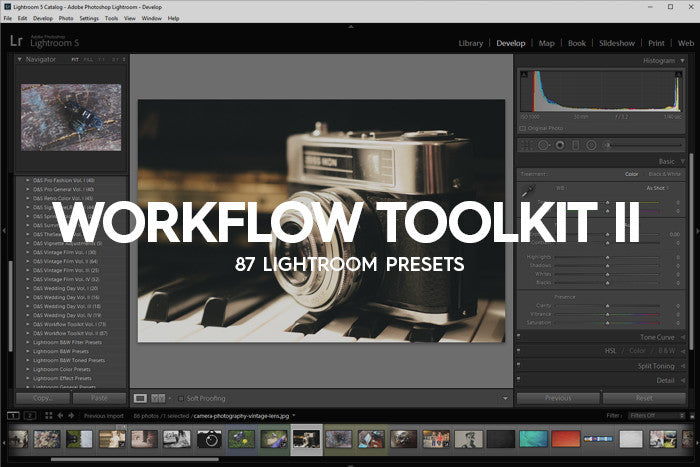The image size is (700, 467).
Task: Select the Graduated Filter tool icon
Action: [x=575, y=145]
